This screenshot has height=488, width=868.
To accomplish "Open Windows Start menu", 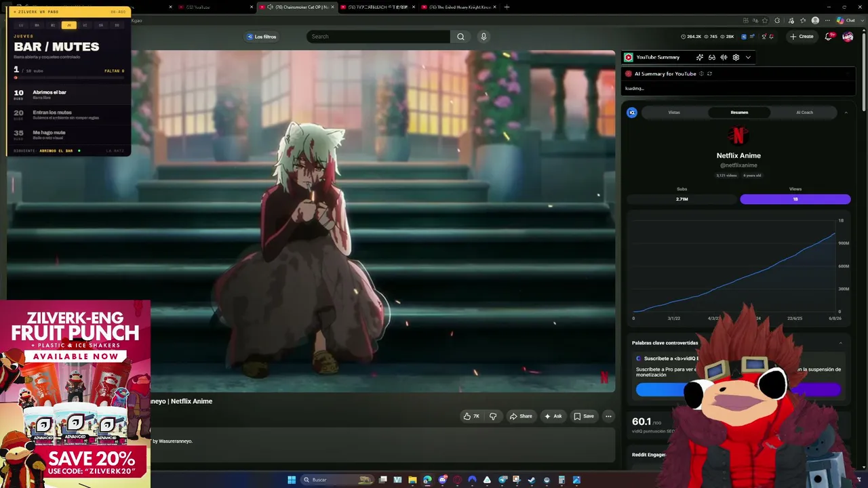I will (292, 480).
